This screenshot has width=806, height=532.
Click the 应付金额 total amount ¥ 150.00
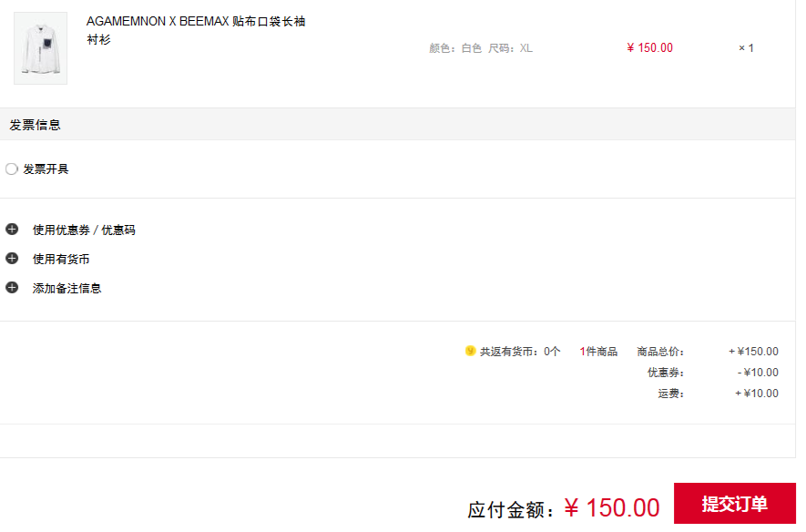(x=612, y=507)
